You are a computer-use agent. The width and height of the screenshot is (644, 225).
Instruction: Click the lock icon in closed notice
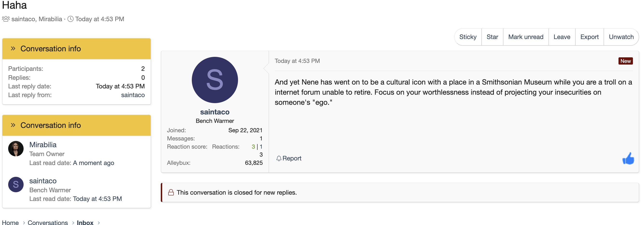[171, 192]
